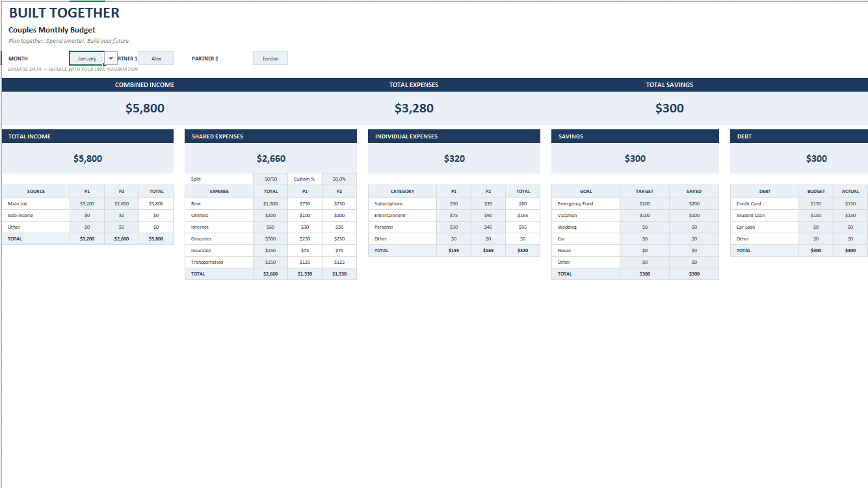
Task: Click the $320 figure under INDIVIDUAL EXPENSES
Action: (454, 159)
